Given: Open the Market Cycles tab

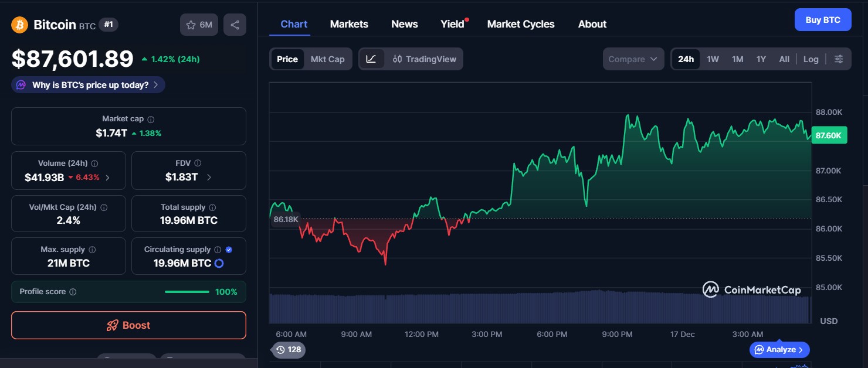Looking at the screenshot, I should coord(521,24).
